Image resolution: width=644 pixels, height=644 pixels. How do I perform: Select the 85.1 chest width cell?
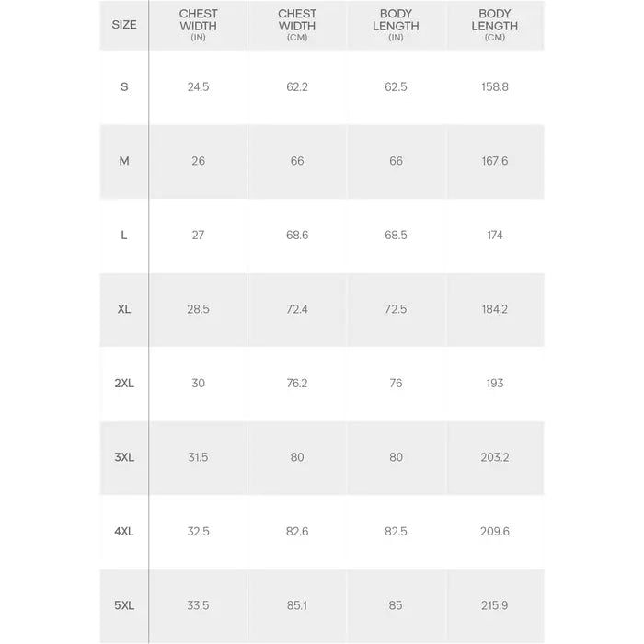(297, 605)
